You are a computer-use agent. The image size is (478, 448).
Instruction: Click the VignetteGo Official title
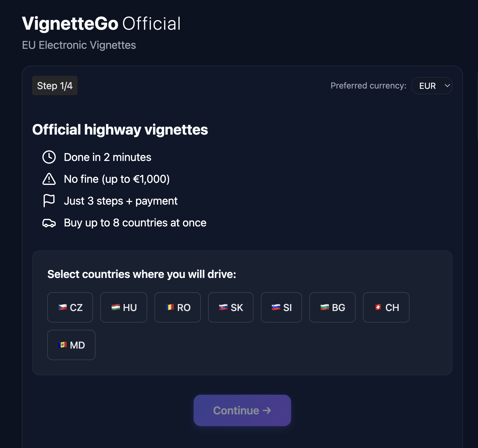pyautogui.click(x=101, y=24)
